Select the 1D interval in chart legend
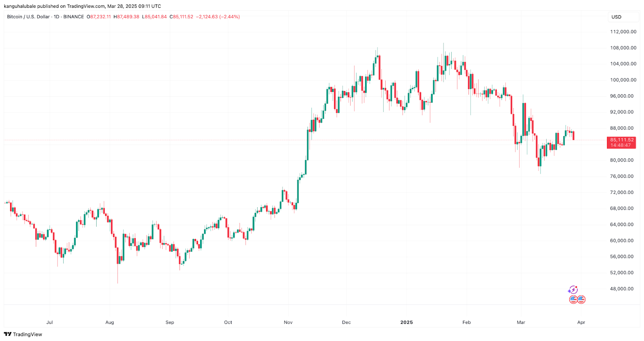644x341 pixels. pos(56,17)
